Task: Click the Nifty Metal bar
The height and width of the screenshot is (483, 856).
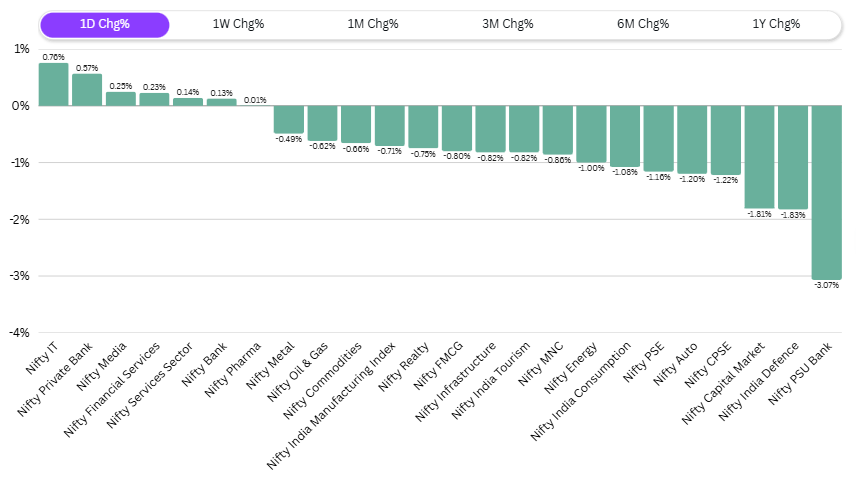Action: (x=289, y=119)
